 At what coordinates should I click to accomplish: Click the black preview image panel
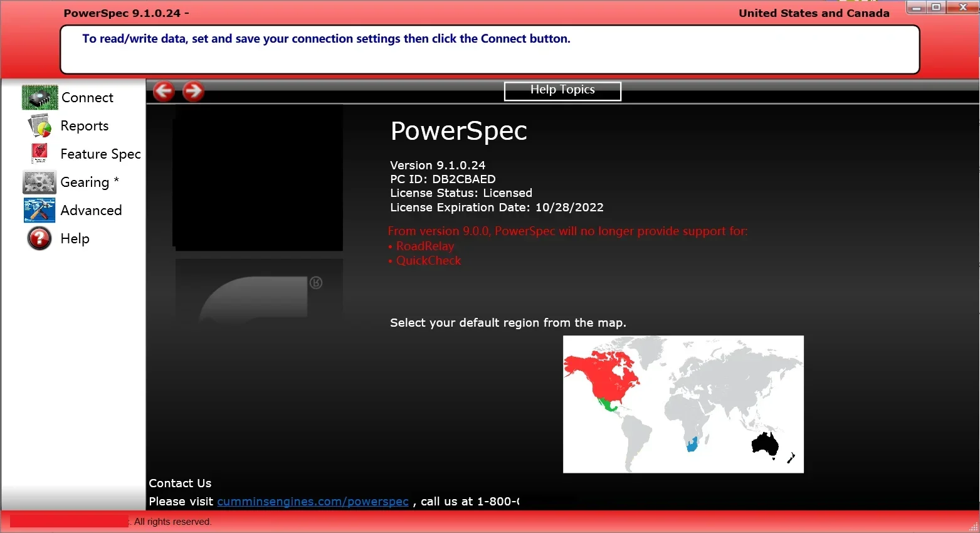258,177
